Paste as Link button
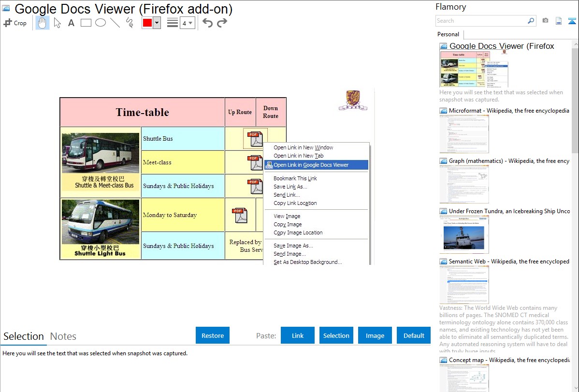This screenshot has height=392, width=579. point(298,335)
